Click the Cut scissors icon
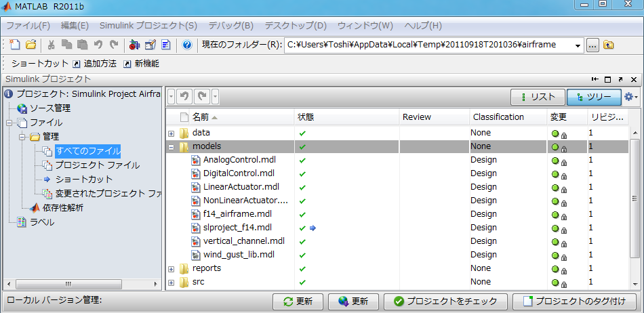 coord(52,45)
